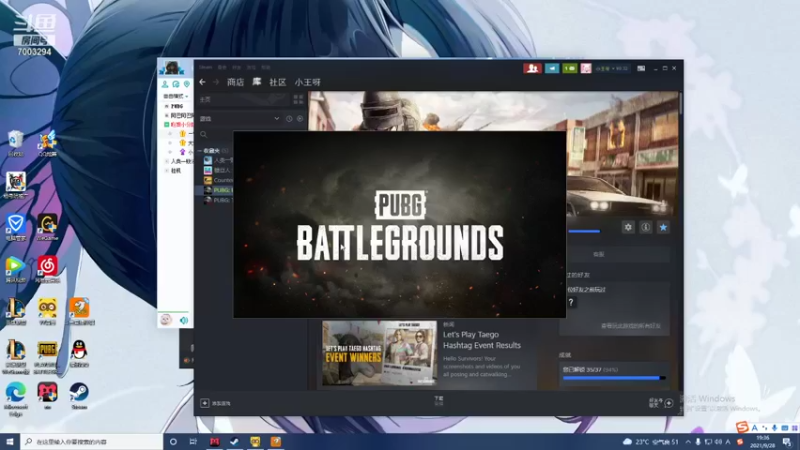
Task: Select the Counter game entry in library list
Action: [218, 180]
